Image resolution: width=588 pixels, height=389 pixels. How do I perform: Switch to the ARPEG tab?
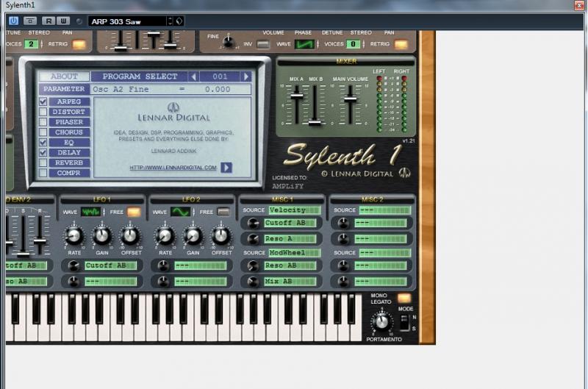pyautogui.click(x=69, y=101)
